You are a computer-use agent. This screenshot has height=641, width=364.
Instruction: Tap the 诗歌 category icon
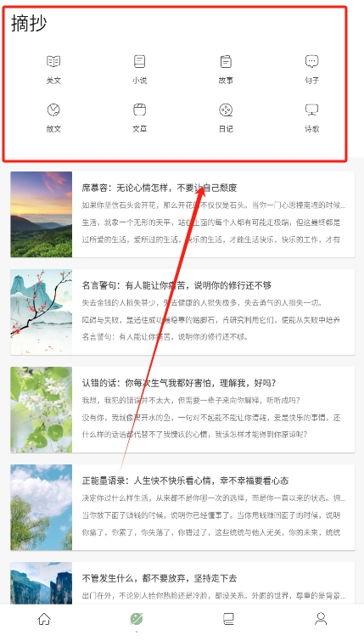coord(311,110)
